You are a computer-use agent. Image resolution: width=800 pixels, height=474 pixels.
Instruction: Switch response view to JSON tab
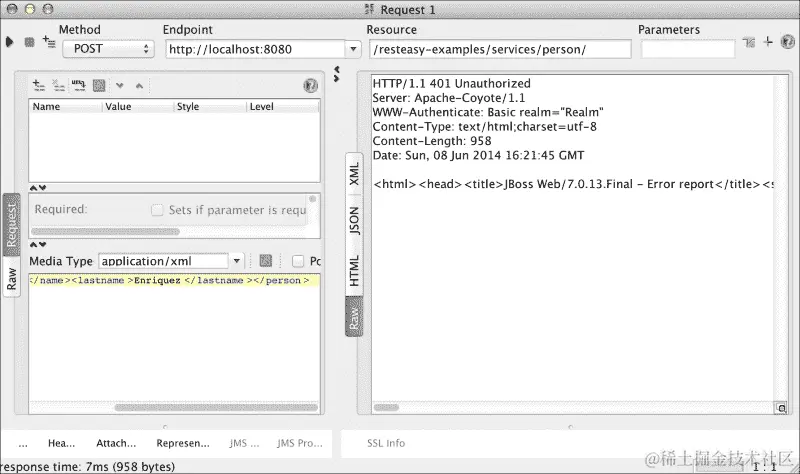[x=354, y=220]
